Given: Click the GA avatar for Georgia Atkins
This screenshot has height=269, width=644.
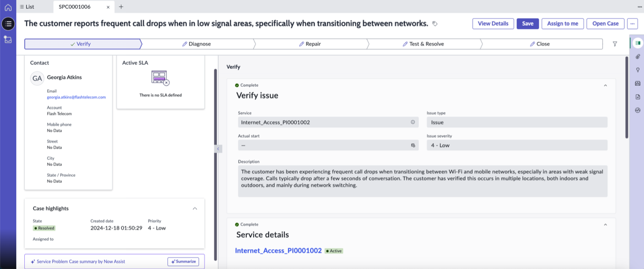Looking at the screenshot, I should point(37,78).
